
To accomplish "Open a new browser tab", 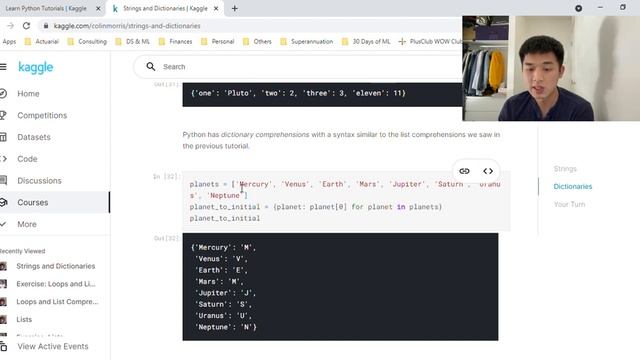I will coord(235,8).
